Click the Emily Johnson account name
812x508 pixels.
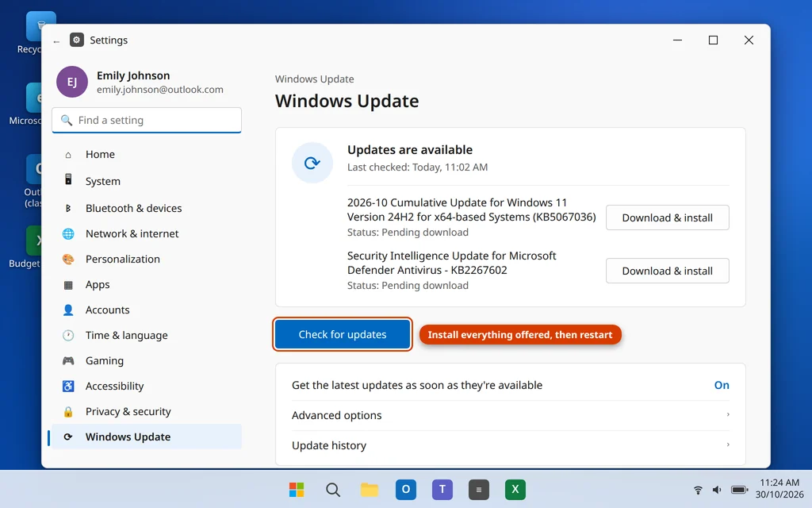click(x=133, y=75)
